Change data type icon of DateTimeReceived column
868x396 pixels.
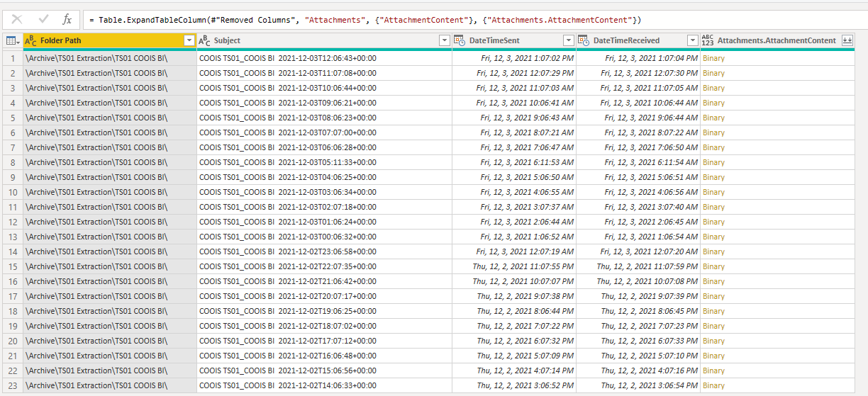[584, 41]
